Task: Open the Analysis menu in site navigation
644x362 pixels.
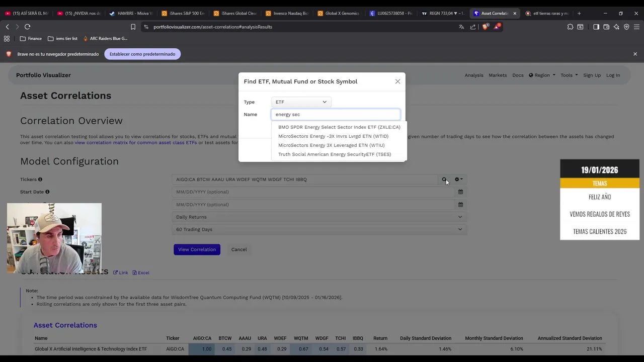Action: click(474, 75)
